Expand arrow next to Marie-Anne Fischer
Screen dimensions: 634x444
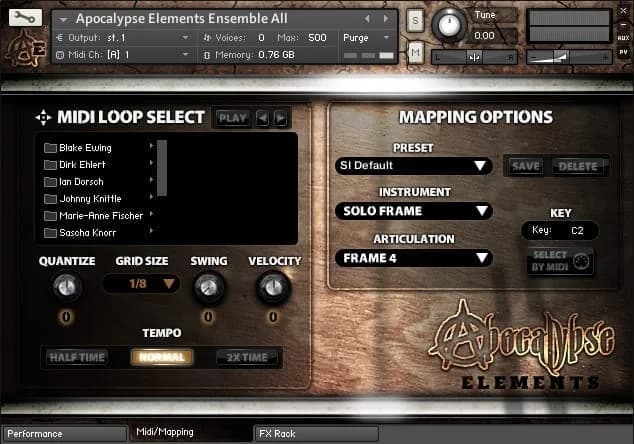[152, 214]
